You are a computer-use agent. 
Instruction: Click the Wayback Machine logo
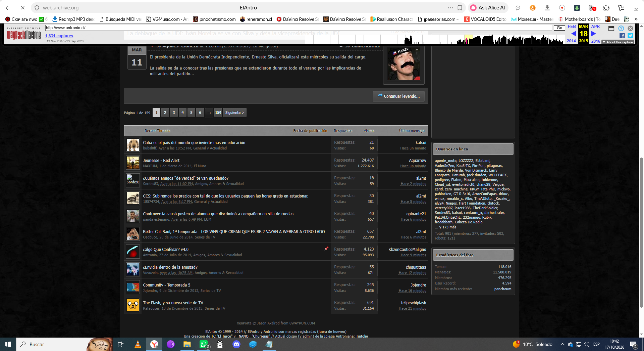(24, 34)
